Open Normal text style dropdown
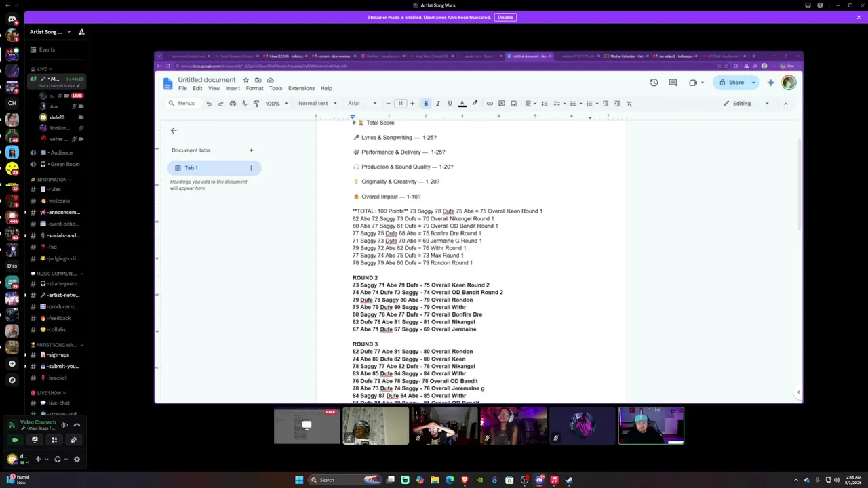The height and width of the screenshot is (488, 868). (x=317, y=104)
